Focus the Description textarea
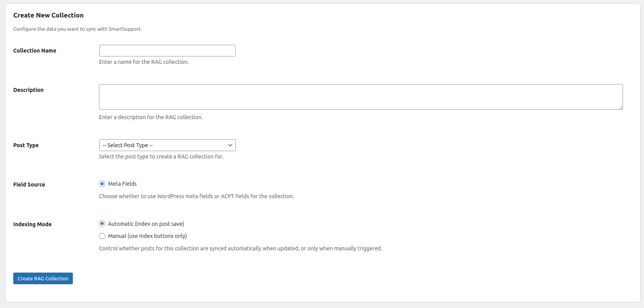This screenshot has width=644, height=308. (x=360, y=97)
